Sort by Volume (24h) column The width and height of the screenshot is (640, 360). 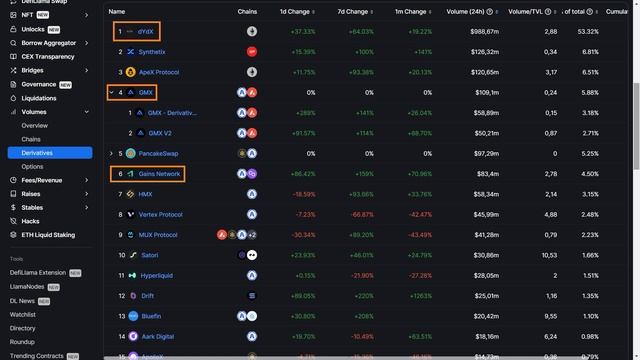point(497,12)
